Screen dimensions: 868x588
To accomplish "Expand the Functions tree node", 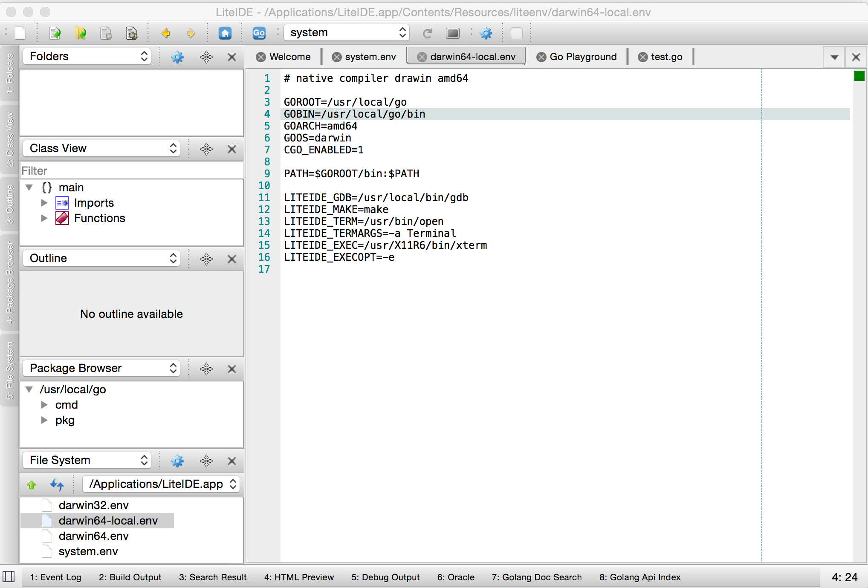I will tap(44, 218).
